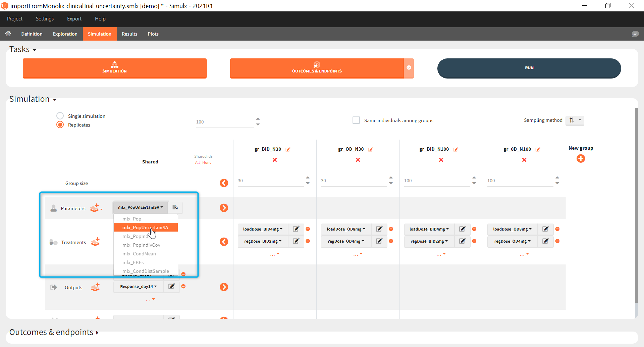The width and height of the screenshot is (644, 347).
Task: Open the Sampling method dropdown
Action: tap(575, 120)
